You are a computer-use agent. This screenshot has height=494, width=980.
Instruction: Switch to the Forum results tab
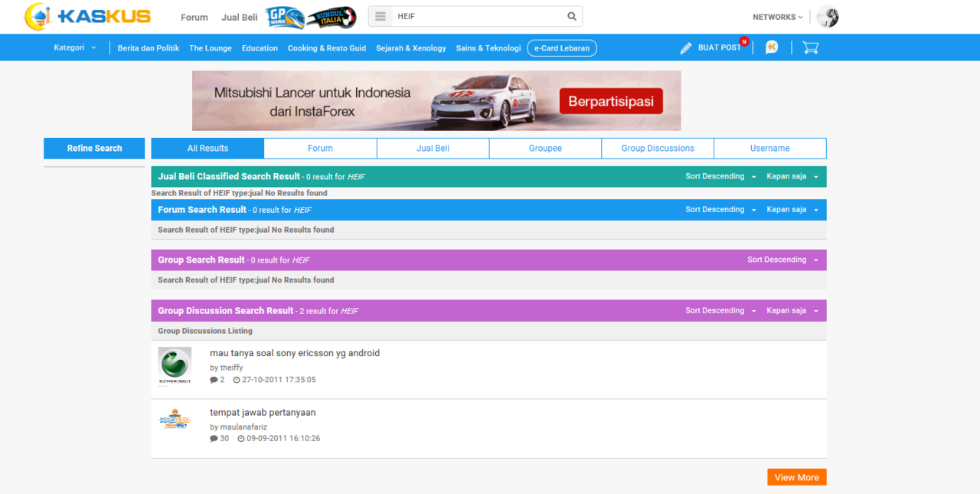pos(320,149)
